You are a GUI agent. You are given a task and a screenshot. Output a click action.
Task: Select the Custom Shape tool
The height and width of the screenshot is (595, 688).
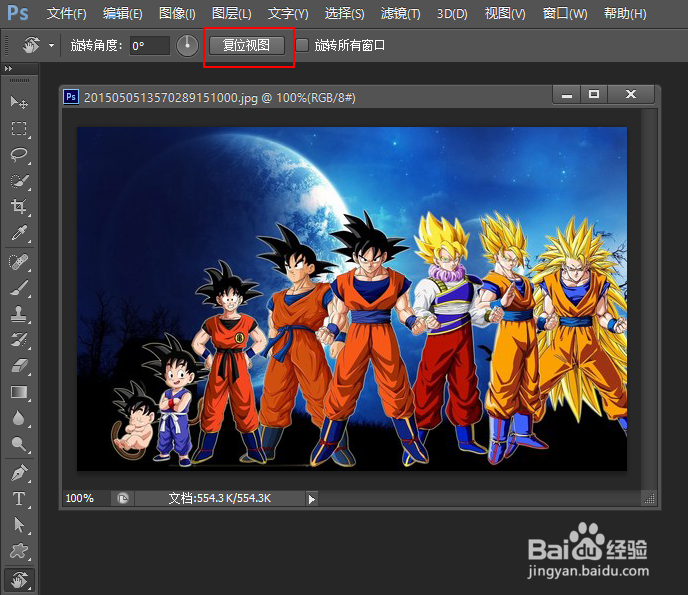(19, 551)
